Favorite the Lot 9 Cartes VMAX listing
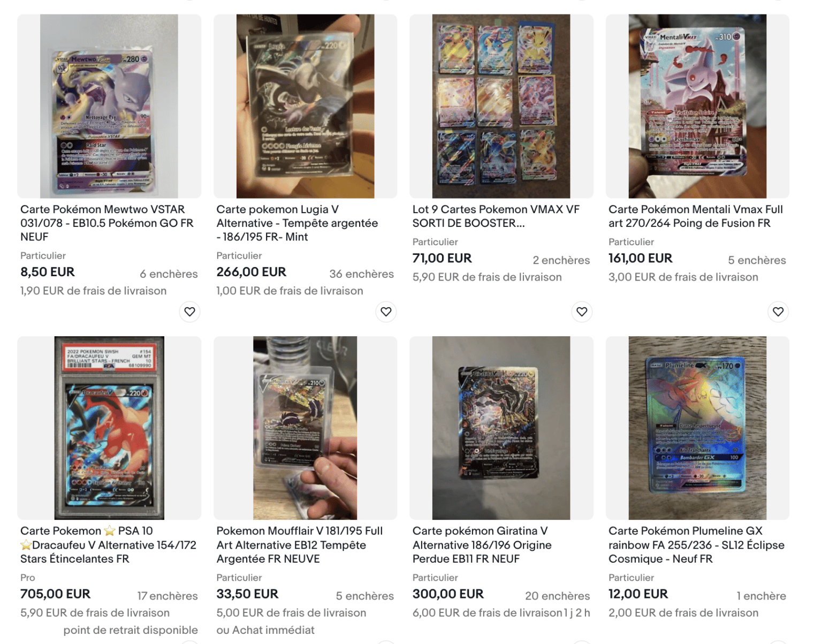The image size is (822, 644). point(582,312)
